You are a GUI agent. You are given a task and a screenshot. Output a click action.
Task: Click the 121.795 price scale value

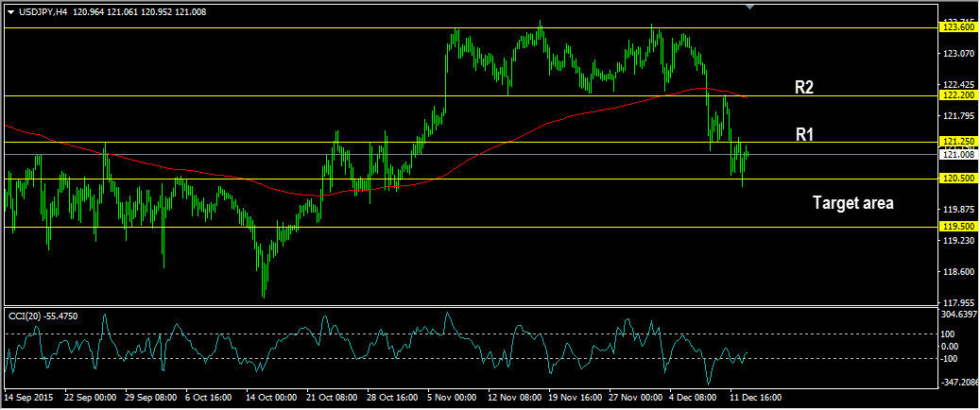958,116
